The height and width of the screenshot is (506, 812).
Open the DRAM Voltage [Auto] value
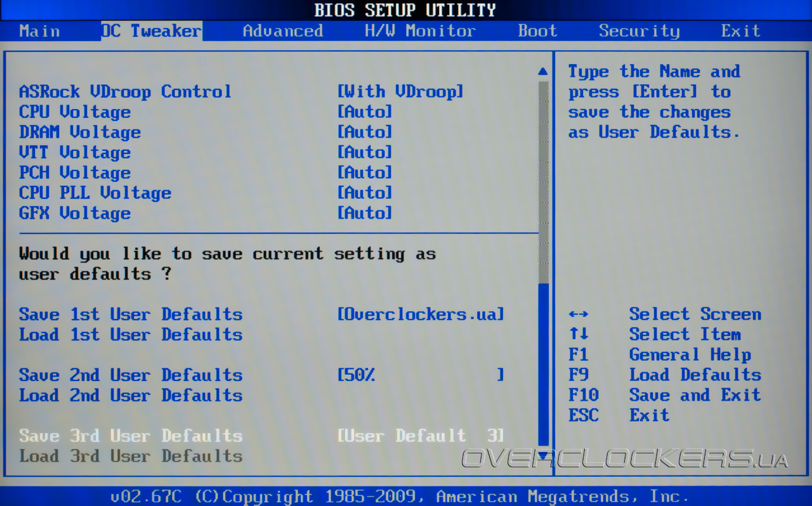click(x=365, y=132)
